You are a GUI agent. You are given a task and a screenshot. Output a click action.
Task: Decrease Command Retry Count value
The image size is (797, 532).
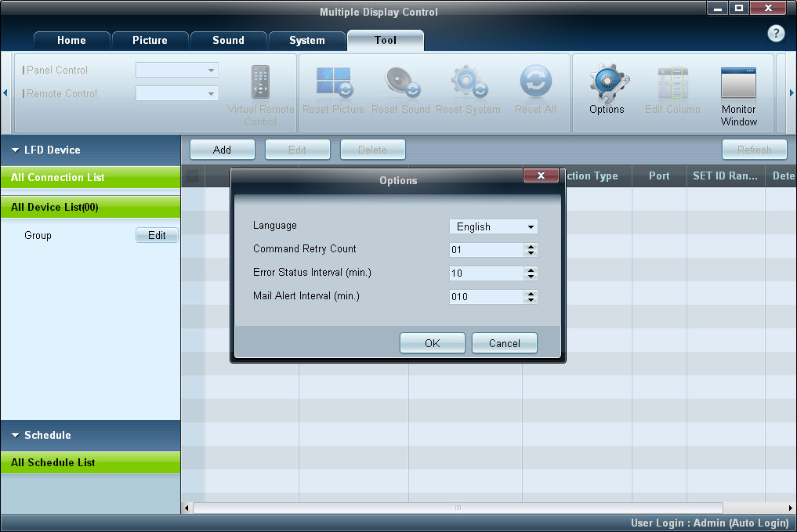click(531, 253)
